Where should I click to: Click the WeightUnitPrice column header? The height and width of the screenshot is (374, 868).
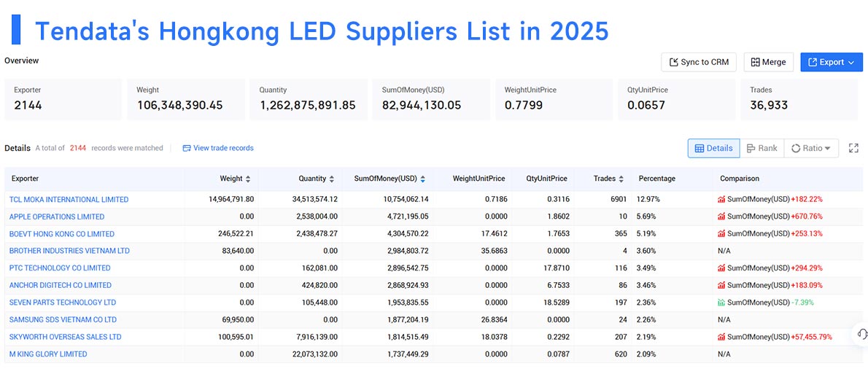point(478,179)
